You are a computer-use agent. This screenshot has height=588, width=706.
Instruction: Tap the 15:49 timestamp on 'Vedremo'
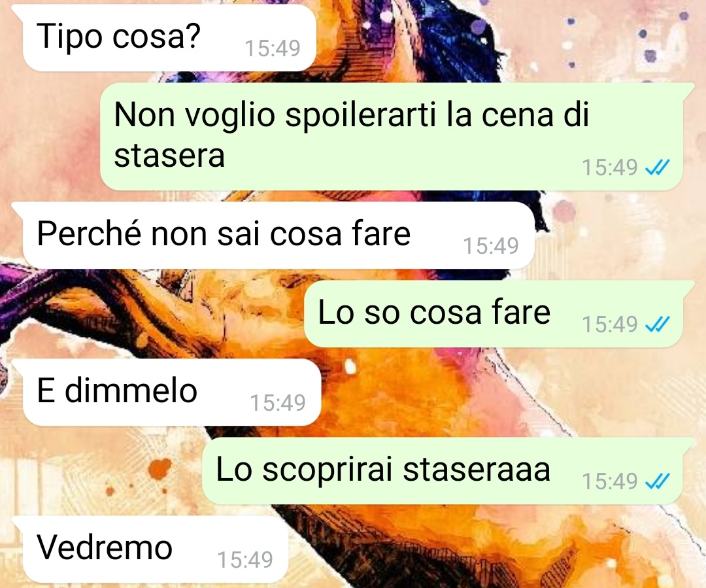pos(245,560)
